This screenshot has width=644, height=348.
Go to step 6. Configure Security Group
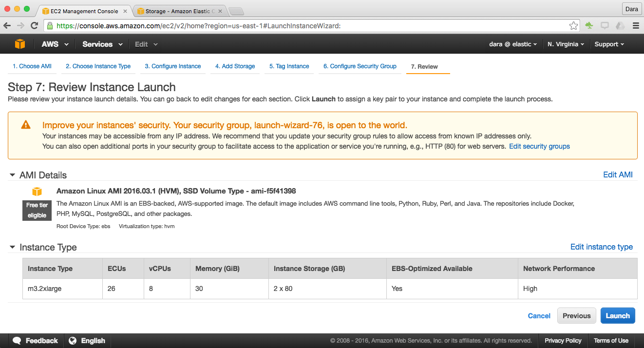click(360, 66)
